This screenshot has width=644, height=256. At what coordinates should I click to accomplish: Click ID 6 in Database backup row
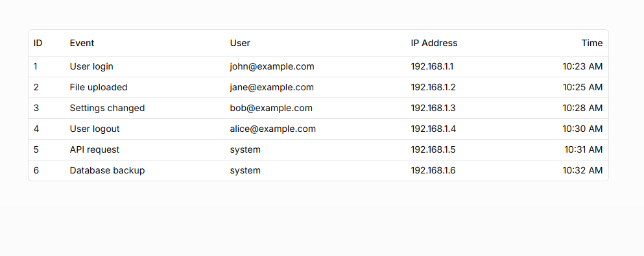coord(36,170)
